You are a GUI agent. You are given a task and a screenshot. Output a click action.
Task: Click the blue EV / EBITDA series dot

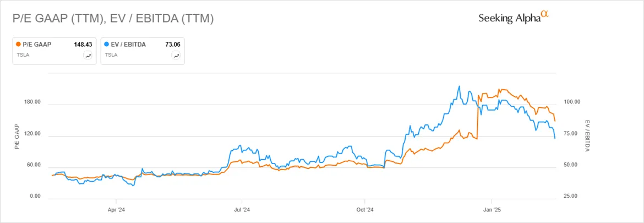pyautogui.click(x=107, y=45)
